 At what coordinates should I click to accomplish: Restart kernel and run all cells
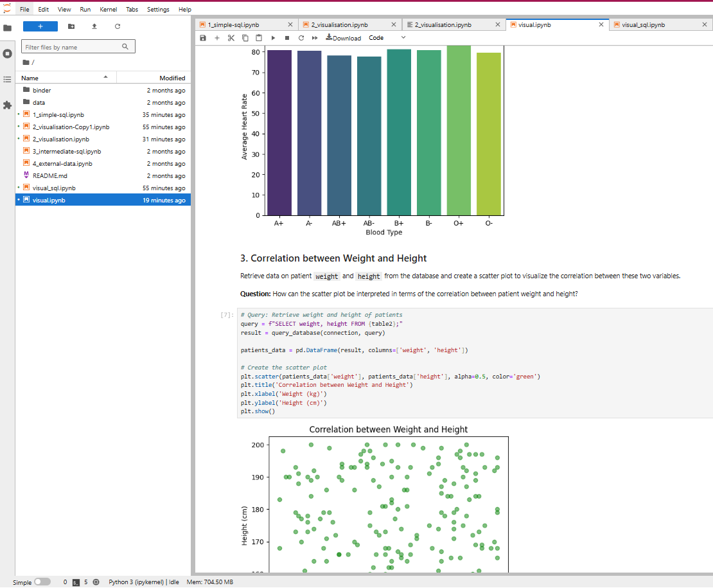315,38
